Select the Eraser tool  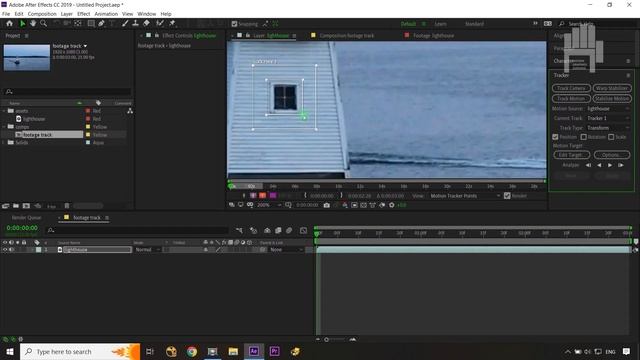coord(146,24)
